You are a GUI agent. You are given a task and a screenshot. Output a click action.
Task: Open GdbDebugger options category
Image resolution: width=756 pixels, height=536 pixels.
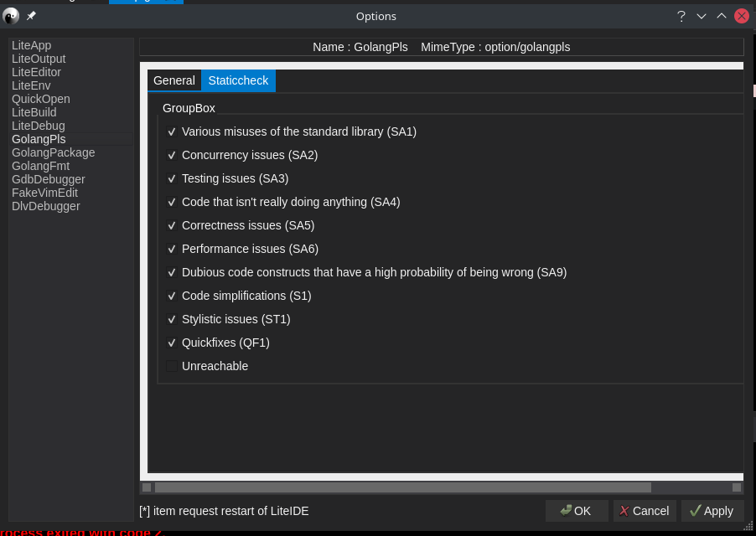71,179
